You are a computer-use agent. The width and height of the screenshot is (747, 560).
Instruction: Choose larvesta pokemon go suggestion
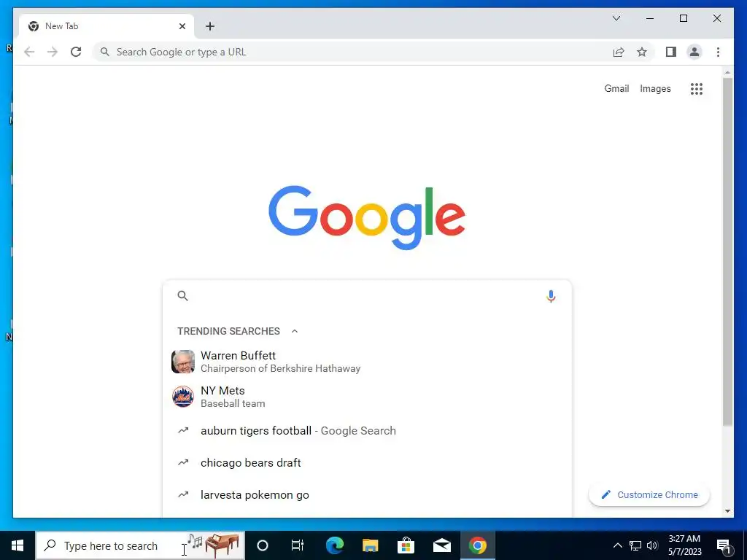click(367, 495)
